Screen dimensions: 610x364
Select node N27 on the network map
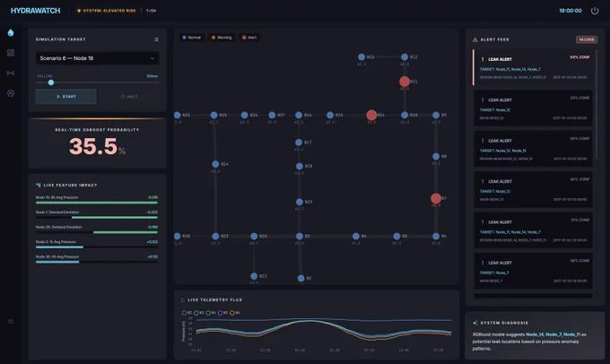point(272,115)
